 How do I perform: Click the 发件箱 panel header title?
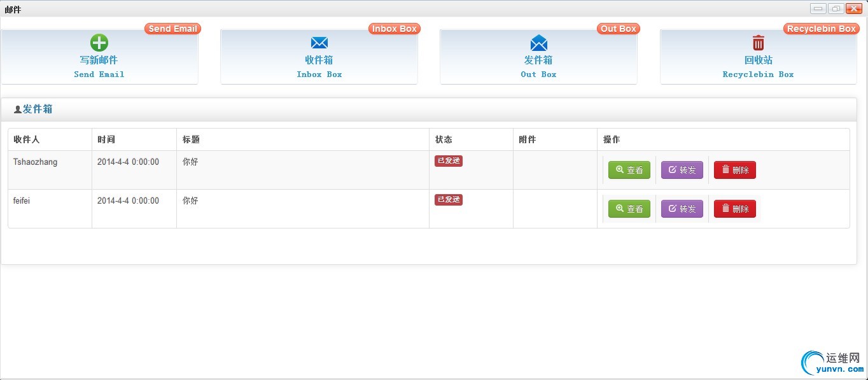coord(38,109)
